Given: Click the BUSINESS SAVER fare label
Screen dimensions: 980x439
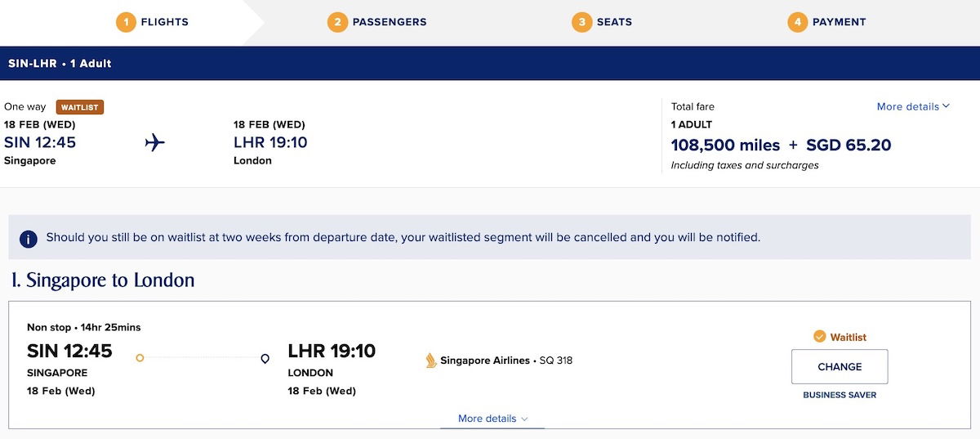Looking at the screenshot, I should (x=840, y=395).
